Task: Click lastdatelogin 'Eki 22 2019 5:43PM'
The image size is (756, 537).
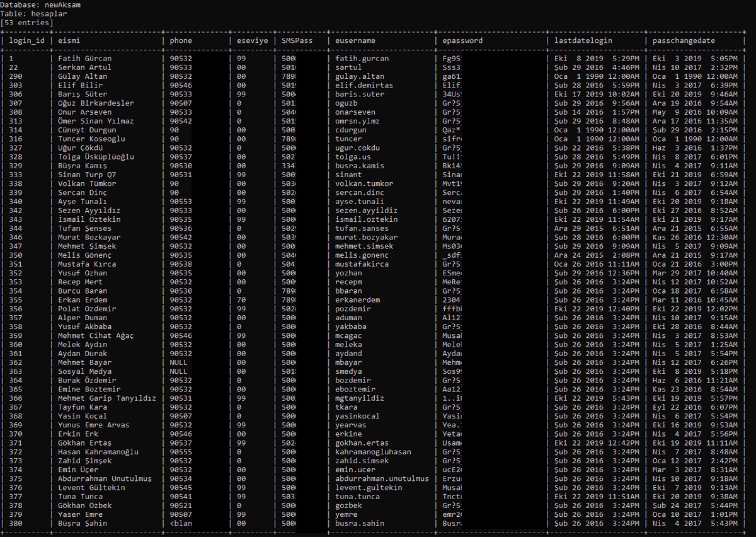Action: (x=597, y=398)
